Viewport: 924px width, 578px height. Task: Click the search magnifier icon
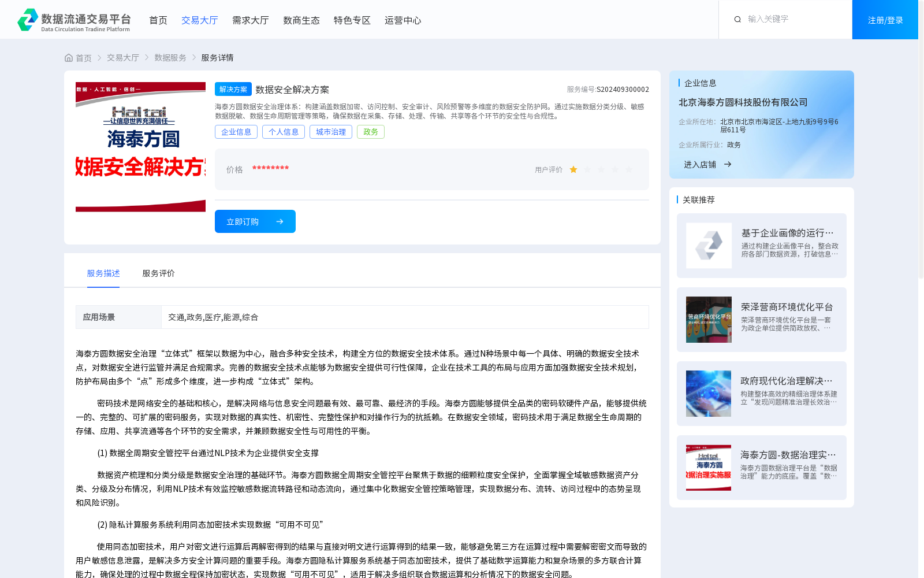click(x=737, y=20)
